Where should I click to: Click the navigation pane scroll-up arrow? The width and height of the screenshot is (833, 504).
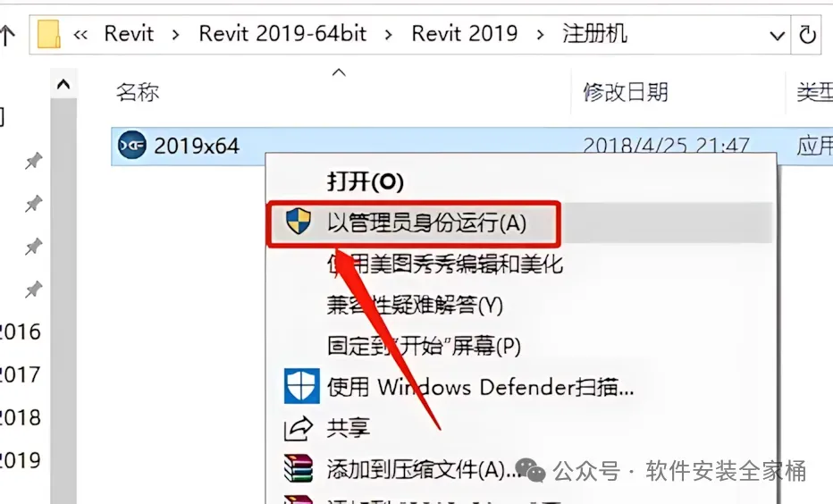tap(63, 84)
